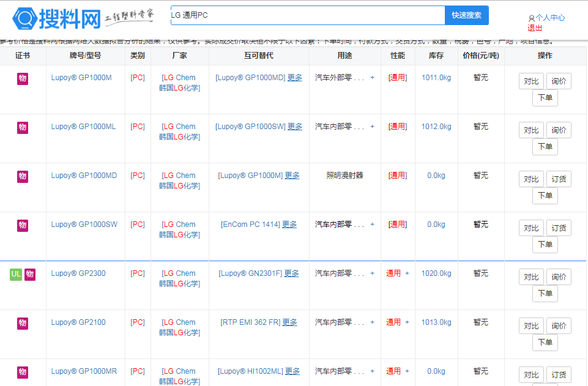This screenshot has width=588, height=386.
Task: Expand usage plus sign for GP2100 row
Action: pos(372,322)
